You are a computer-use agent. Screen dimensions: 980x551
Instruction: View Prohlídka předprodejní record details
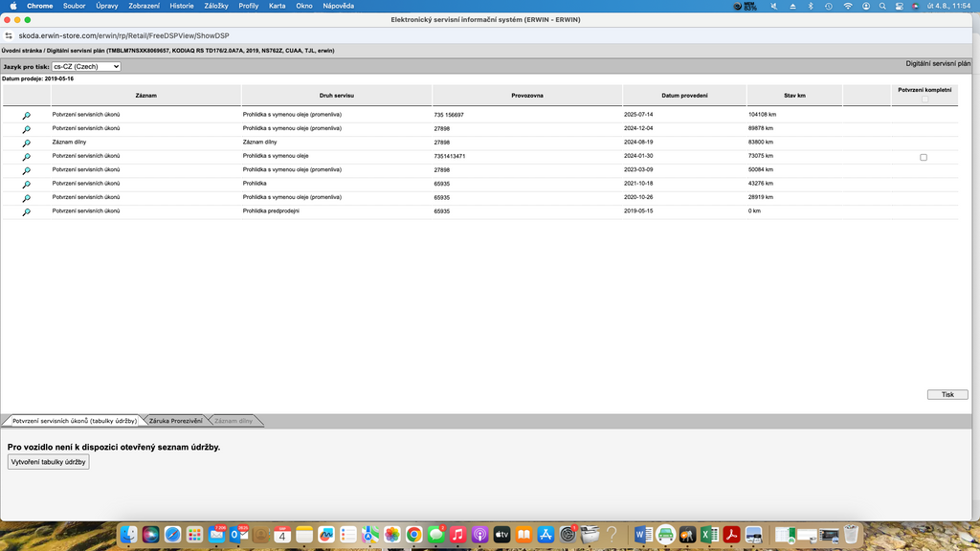coord(26,211)
